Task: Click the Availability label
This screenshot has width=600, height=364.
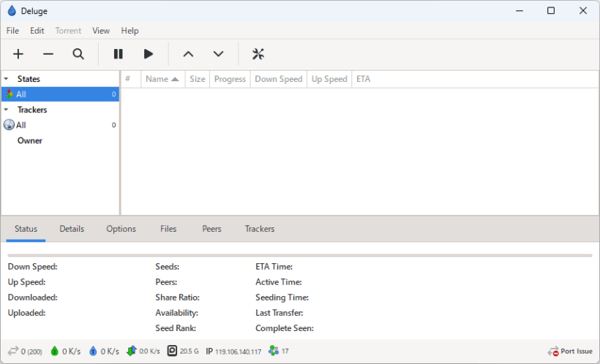Action: (x=177, y=313)
